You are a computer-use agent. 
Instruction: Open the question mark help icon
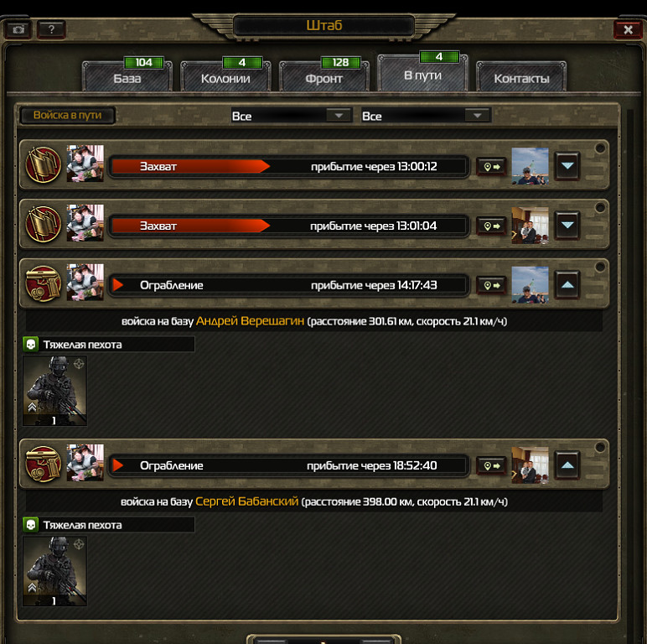(51, 29)
